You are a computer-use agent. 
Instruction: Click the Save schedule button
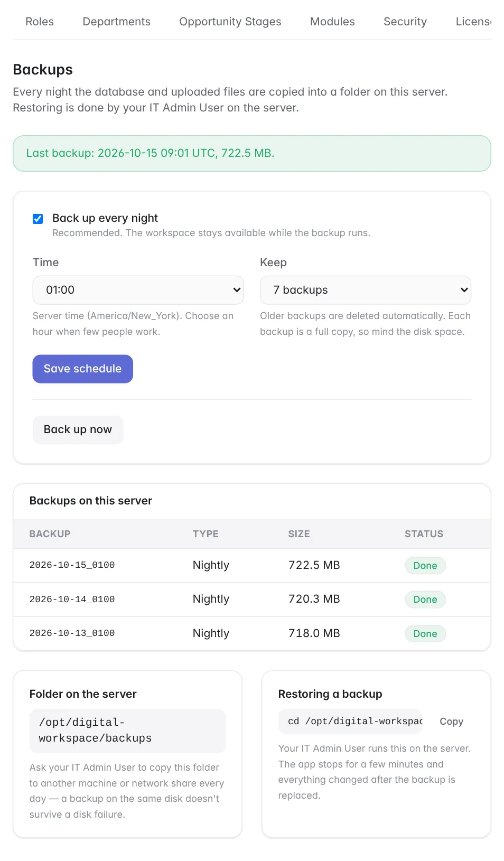click(82, 369)
